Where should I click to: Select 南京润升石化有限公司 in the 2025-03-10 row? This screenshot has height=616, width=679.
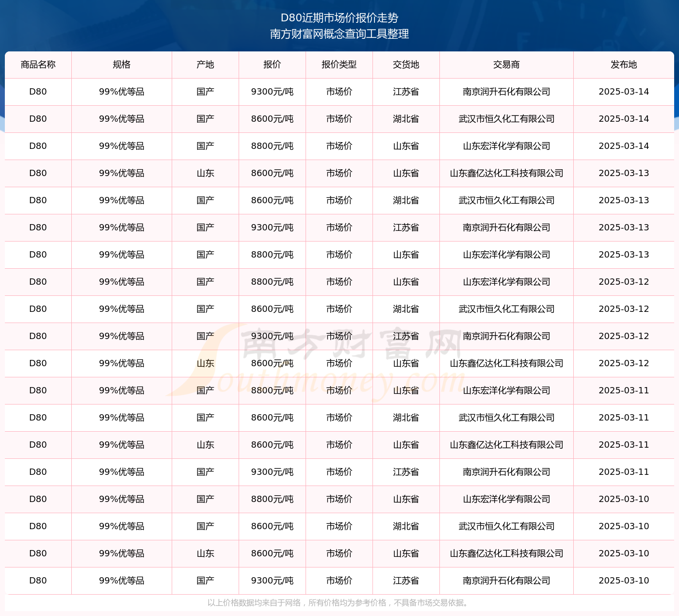(x=506, y=581)
